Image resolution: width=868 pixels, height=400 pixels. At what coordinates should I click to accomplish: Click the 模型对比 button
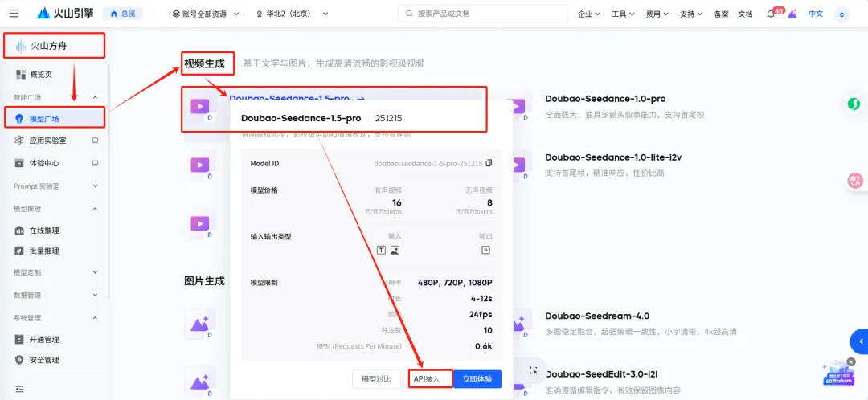376,379
